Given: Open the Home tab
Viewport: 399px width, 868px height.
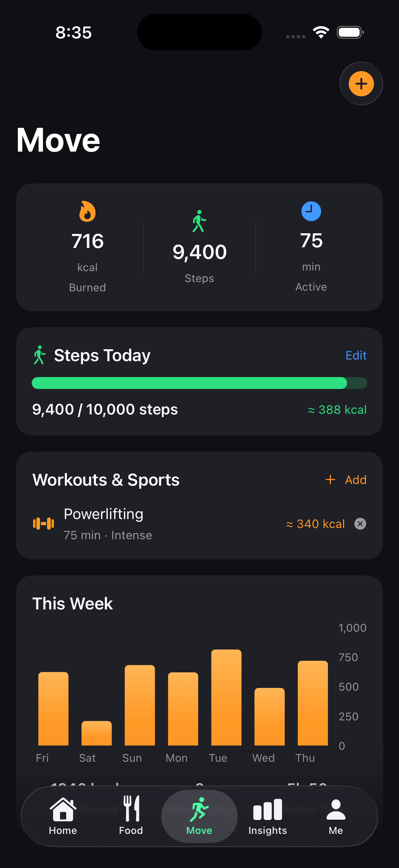Looking at the screenshot, I should click(63, 816).
